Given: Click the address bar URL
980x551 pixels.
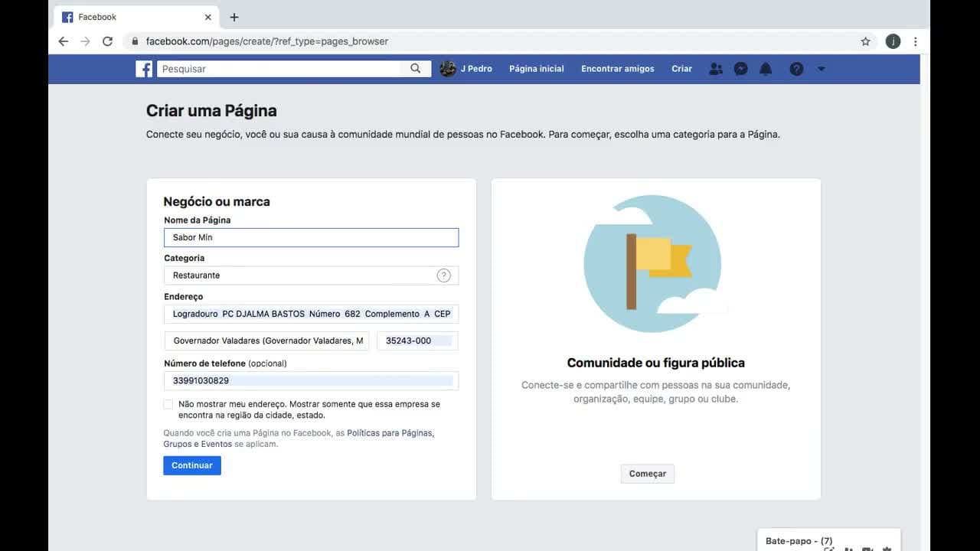Looking at the screenshot, I should 267,41.
